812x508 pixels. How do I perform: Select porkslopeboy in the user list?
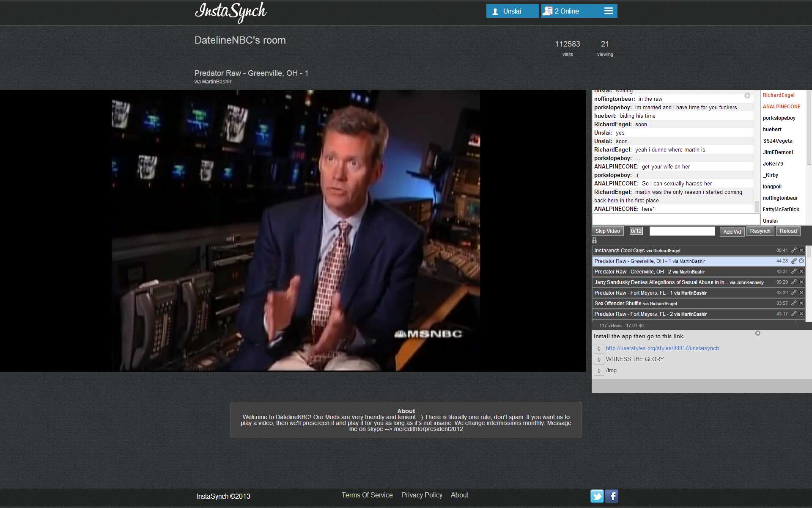coord(779,118)
